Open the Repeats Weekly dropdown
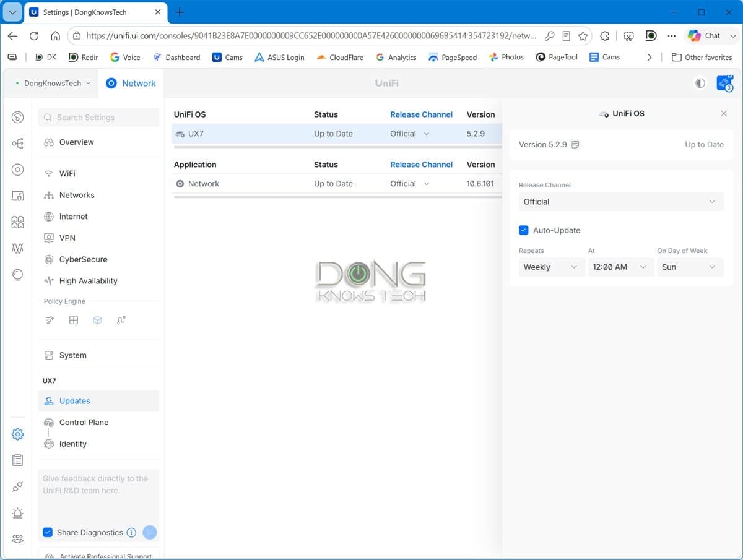Viewport: 743px width, 560px height. click(x=551, y=267)
